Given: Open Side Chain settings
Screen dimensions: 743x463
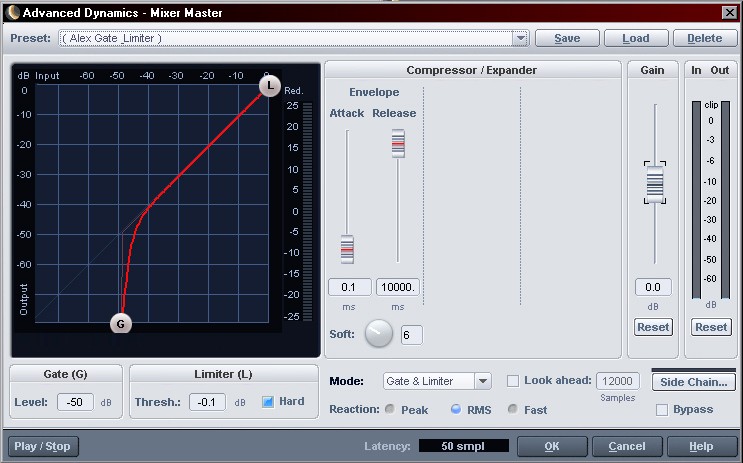Looking at the screenshot, I should click(x=694, y=382).
